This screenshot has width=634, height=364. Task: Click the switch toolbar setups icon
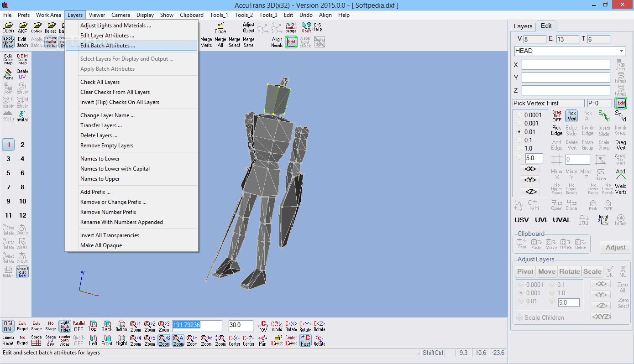[x=291, y=28]
